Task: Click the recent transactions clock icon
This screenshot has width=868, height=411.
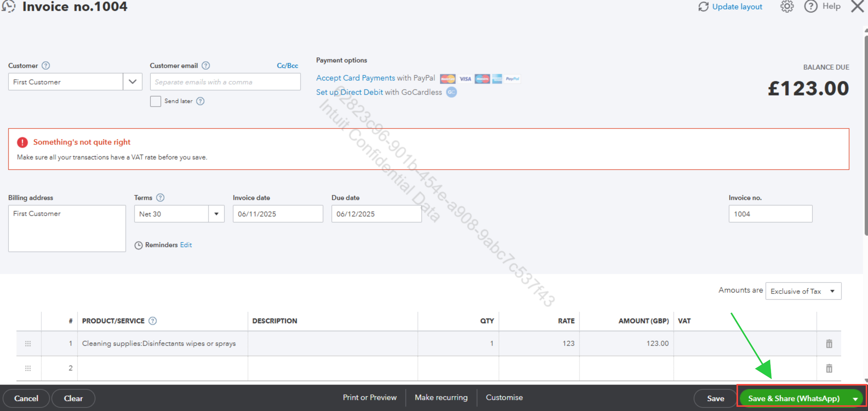Action: [x=9, y=6]
